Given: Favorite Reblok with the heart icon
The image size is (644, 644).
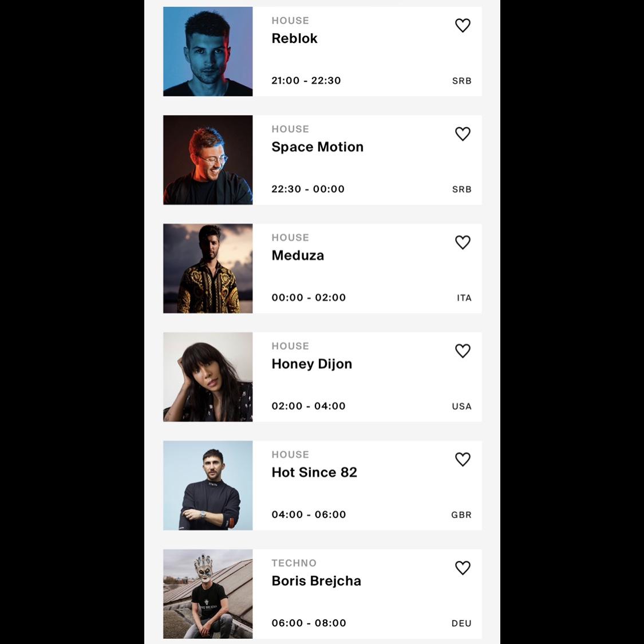Looking at the screenshot, I should 463,25.
